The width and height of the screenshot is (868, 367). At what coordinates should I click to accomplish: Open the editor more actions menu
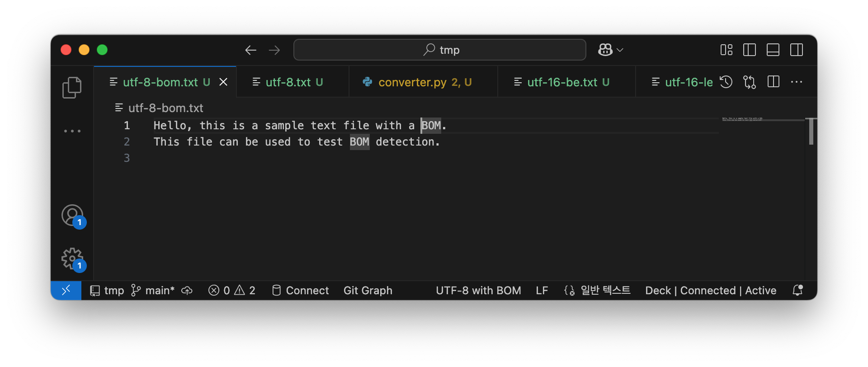click(797, 82)
